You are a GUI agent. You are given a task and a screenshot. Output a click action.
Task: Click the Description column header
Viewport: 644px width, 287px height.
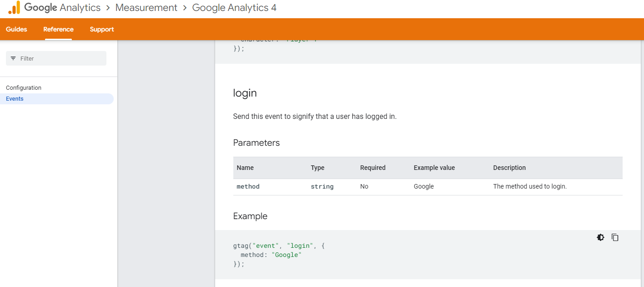coord(509,168)
